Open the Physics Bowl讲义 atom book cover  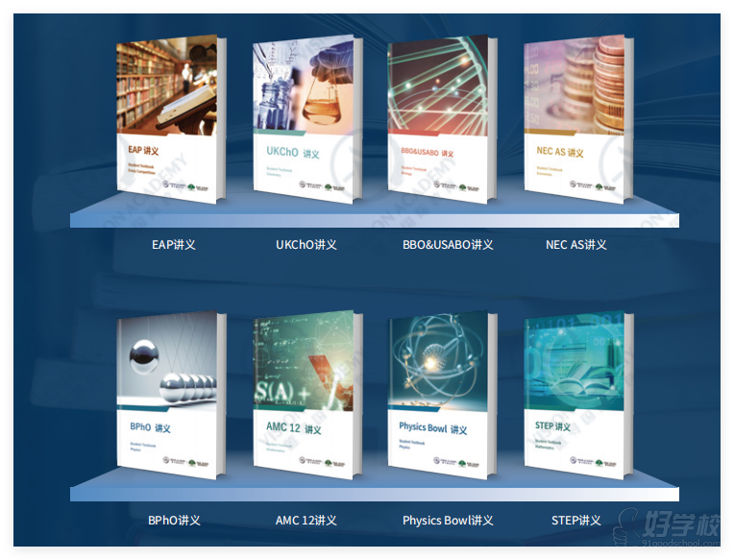coord(442,396)
